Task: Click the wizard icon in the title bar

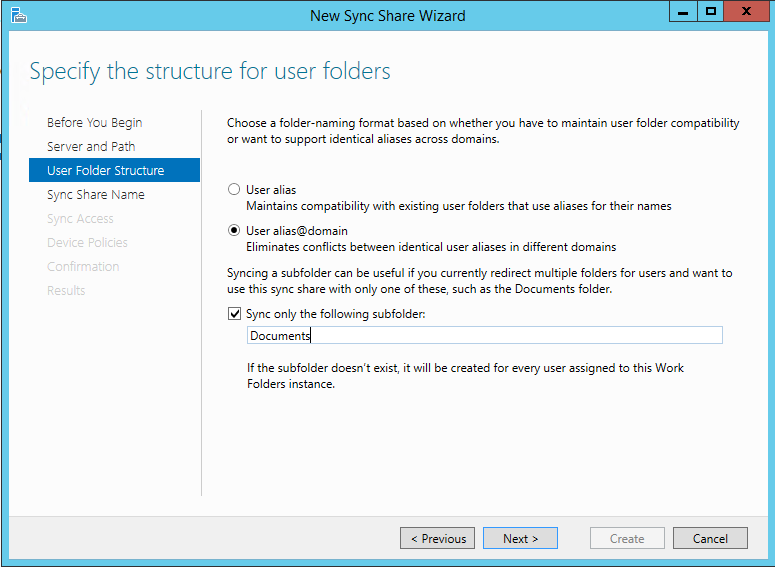Action: [x=19, y=15]
